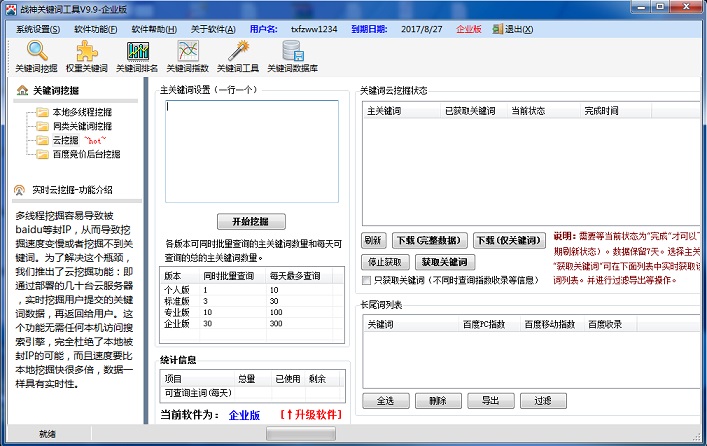Open the 软件功能(F) menu
Viewport: 707px width, 446px height.
click(96, 29)
